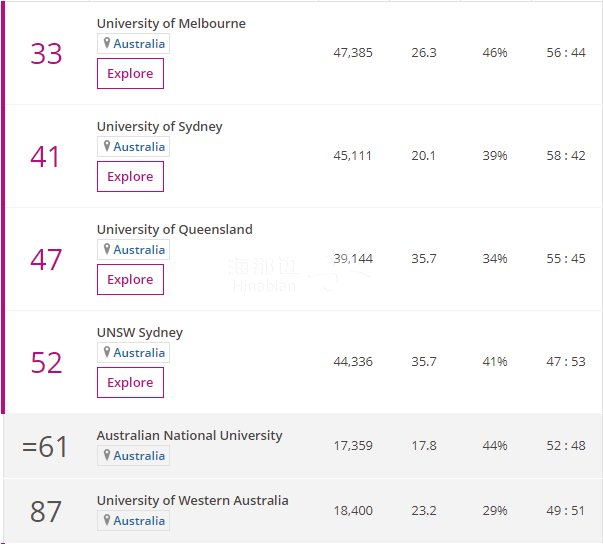This screenshot has width=603, height=544.
Task: Click the gender ratio 47 : 53
Action: point(566,362)
